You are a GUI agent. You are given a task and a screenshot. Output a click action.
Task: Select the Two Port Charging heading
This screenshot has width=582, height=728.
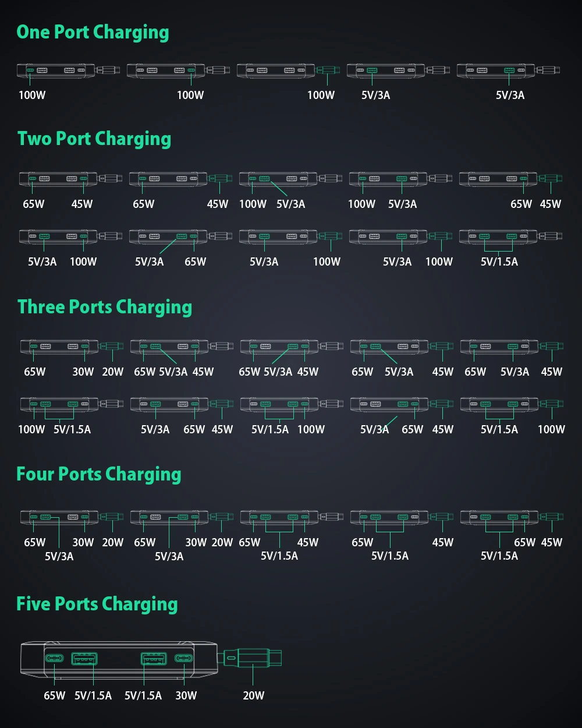coord(94,139)
